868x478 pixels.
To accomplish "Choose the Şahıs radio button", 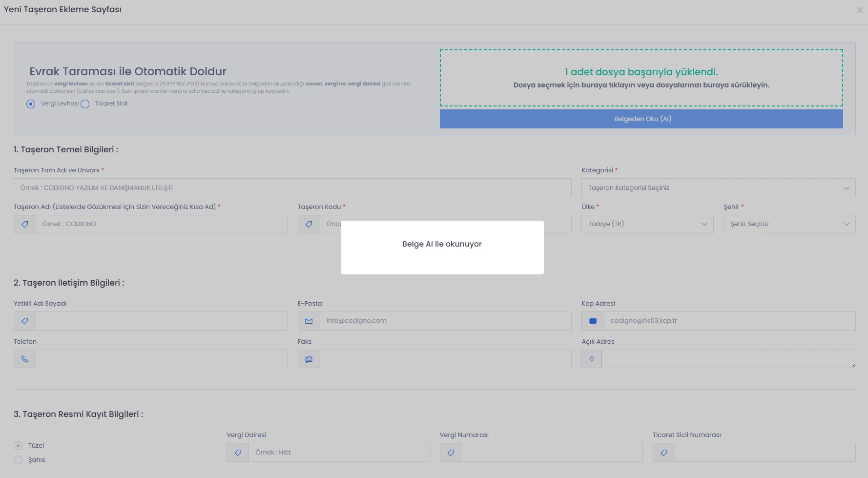I will point(18,460).
